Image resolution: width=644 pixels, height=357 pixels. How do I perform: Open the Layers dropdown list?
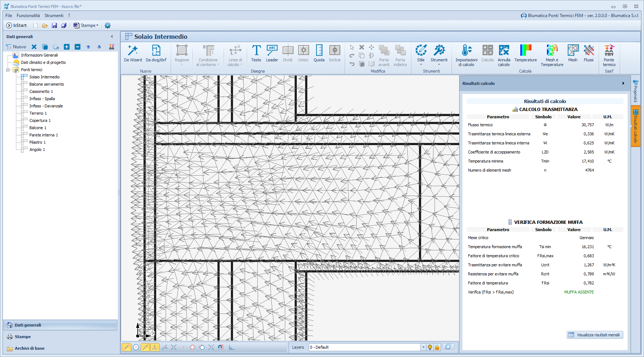tap(423, 347)
